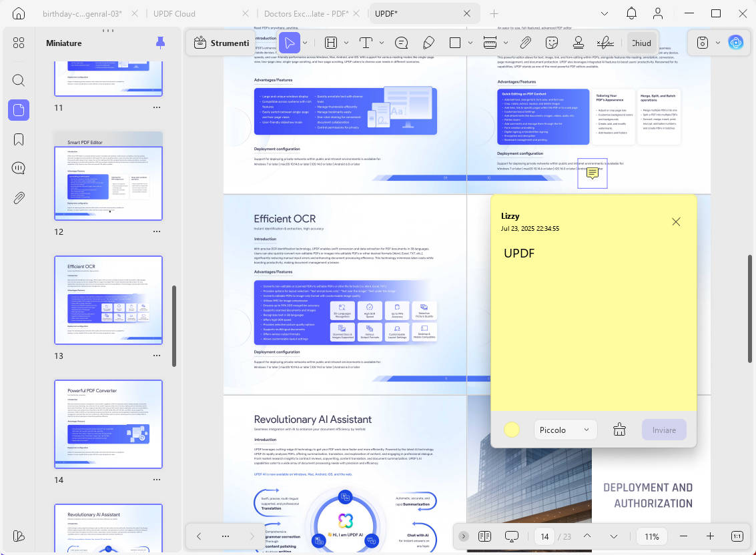Viewport: 756px width, 555px height.
Task: Select the sticky note comment tool
Action: 401,43
